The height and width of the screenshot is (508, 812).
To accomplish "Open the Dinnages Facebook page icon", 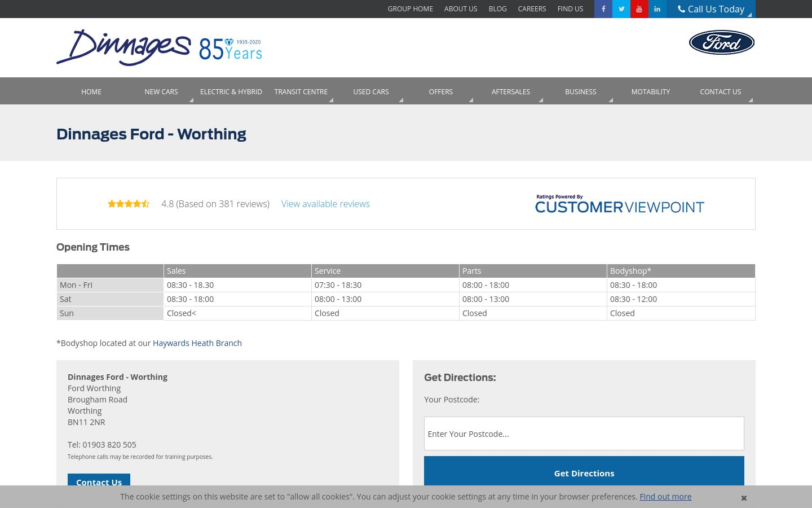I will [603, 9].
